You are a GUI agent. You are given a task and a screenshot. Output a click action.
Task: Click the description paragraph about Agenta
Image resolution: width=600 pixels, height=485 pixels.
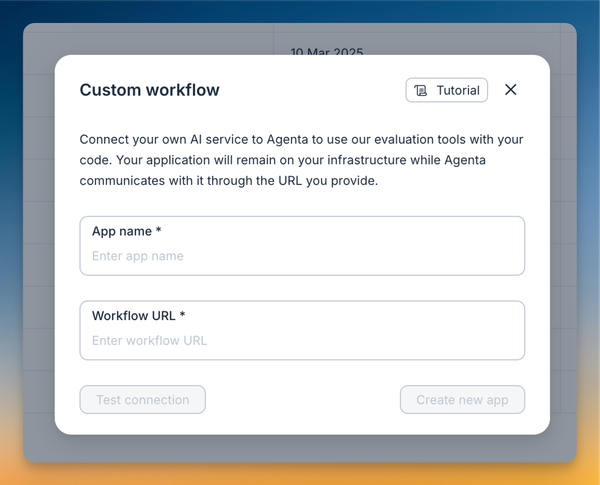tap(300, 160)
